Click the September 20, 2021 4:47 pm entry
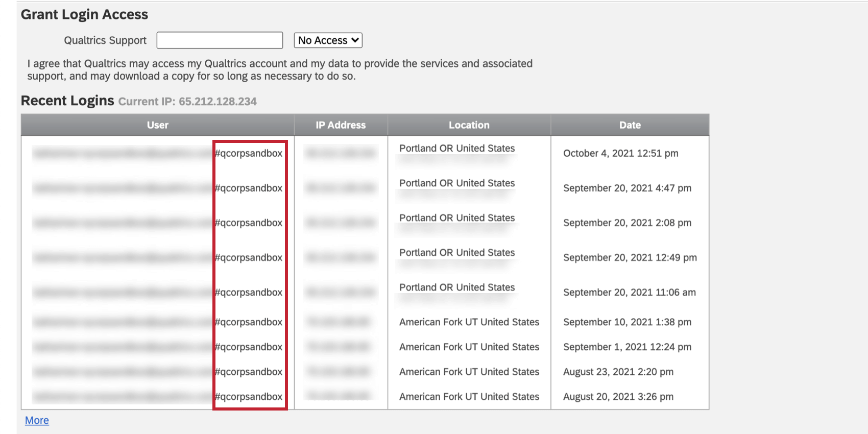 [x=628, y=188]
